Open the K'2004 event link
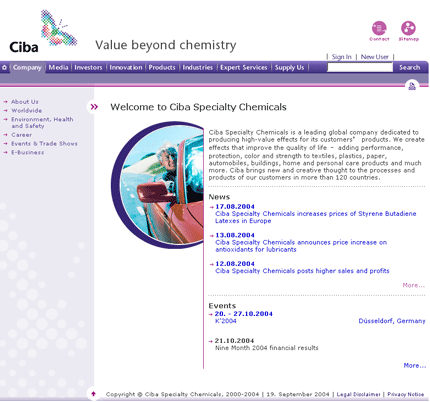430x402 pixels. (226, 321)
